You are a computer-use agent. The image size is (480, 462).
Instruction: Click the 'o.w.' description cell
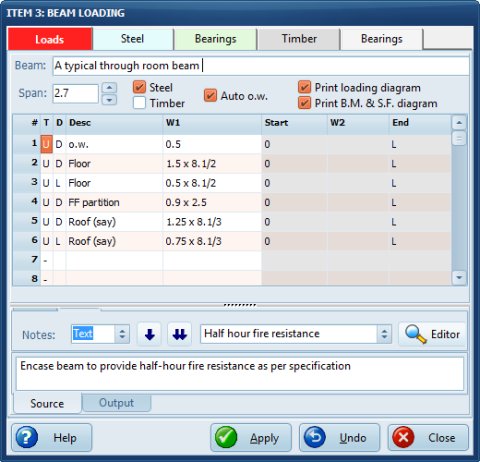tap(114, 144)
